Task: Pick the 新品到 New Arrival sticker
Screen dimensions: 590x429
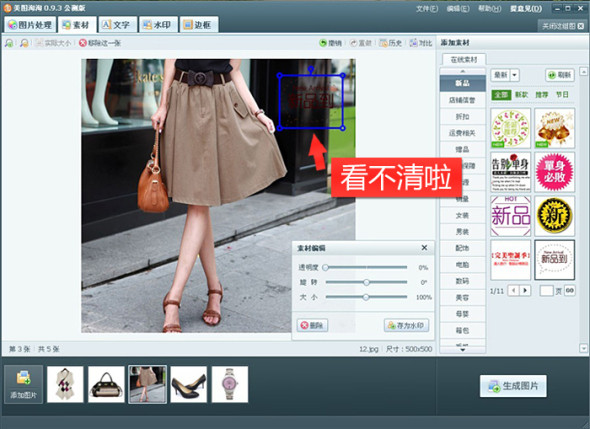Action: pyautogui.click(x=555, y=260)
